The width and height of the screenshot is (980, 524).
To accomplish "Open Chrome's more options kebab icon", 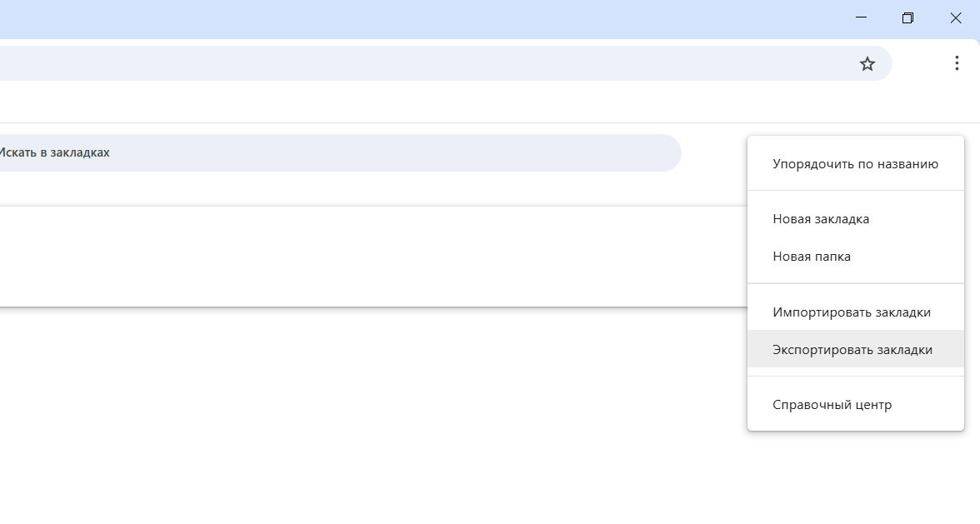I will (x=955, y=63).
